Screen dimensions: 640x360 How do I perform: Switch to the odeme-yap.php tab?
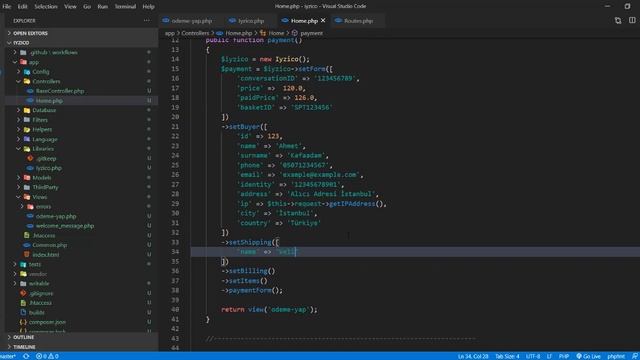[x=191, y=20]
